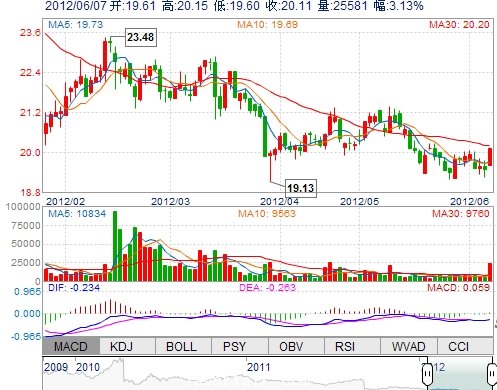497x390 pixels.
Task: Click the MA30 20.20 price legend
Action: coord(459,25)
